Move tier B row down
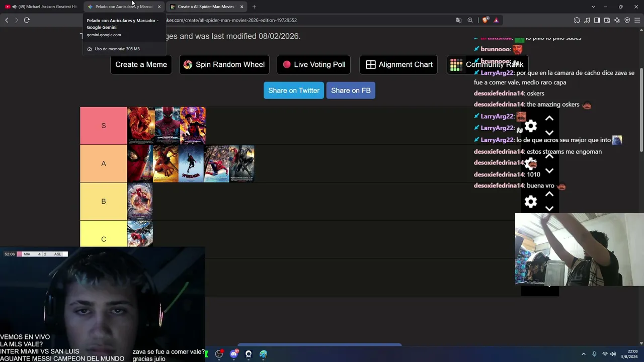 click(x=549, y=208)
